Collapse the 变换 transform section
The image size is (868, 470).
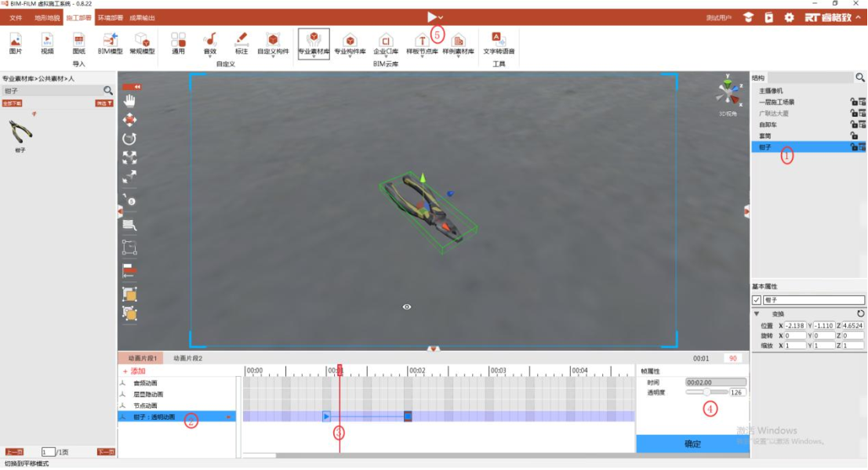[757, 314]
